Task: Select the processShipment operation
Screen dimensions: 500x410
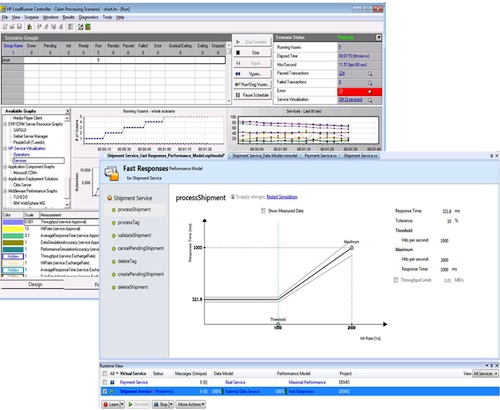Action: pos(134,210)
